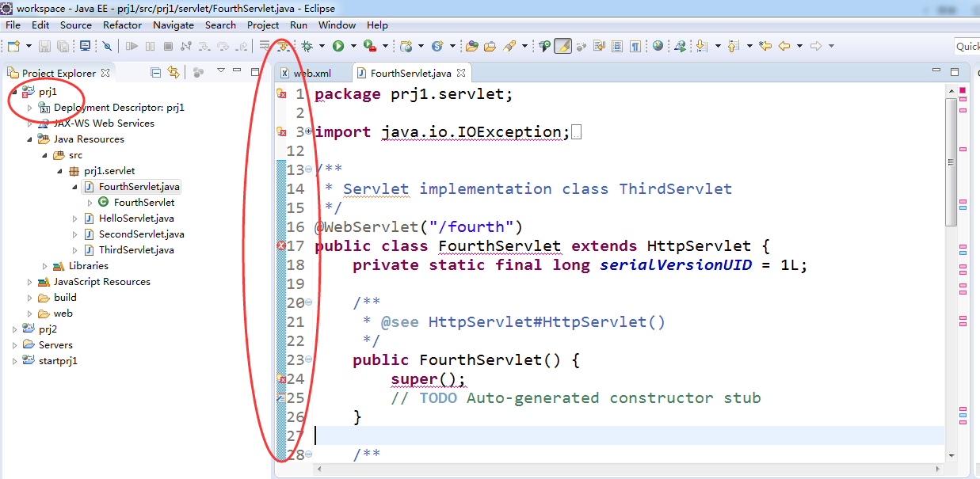Select HelloServlet.java in the tree
The image size is (980, 479).
pyautogui.click(x=136, y=219)
